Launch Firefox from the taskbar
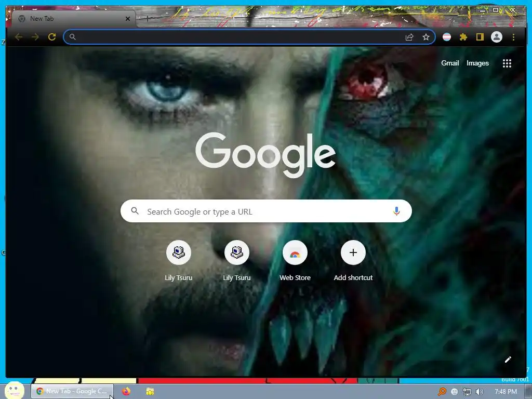 pyautogui.click(x=126, y=391)
